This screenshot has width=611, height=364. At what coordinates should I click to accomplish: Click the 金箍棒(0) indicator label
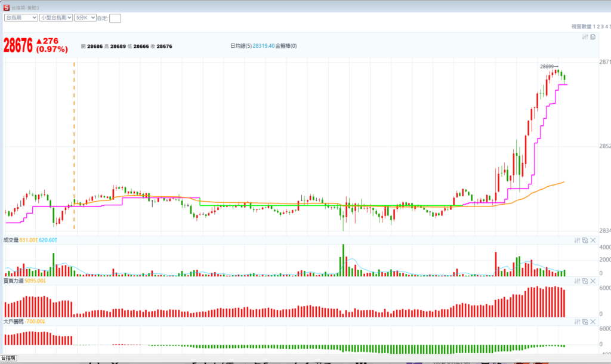pyautogui.click(x=286, y=46)
